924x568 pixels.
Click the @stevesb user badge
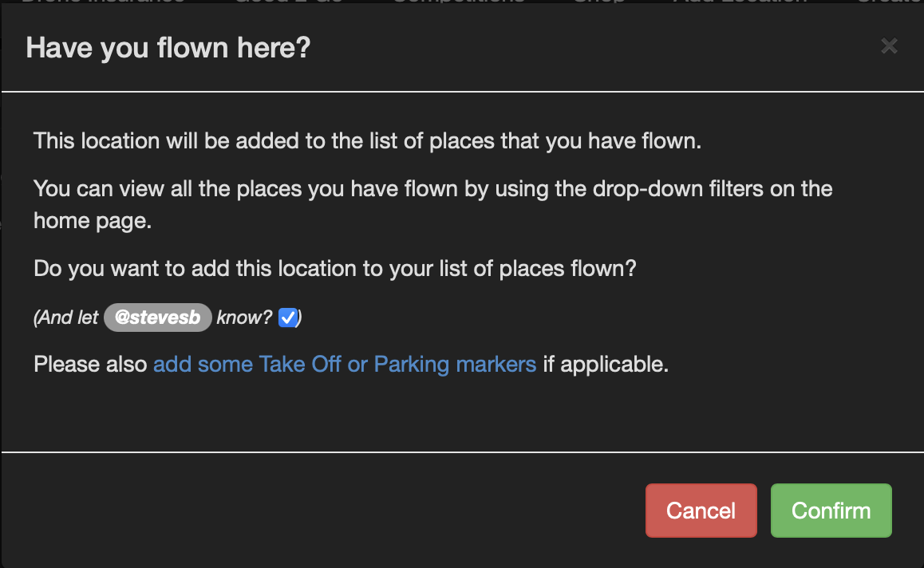click(157, 318)
